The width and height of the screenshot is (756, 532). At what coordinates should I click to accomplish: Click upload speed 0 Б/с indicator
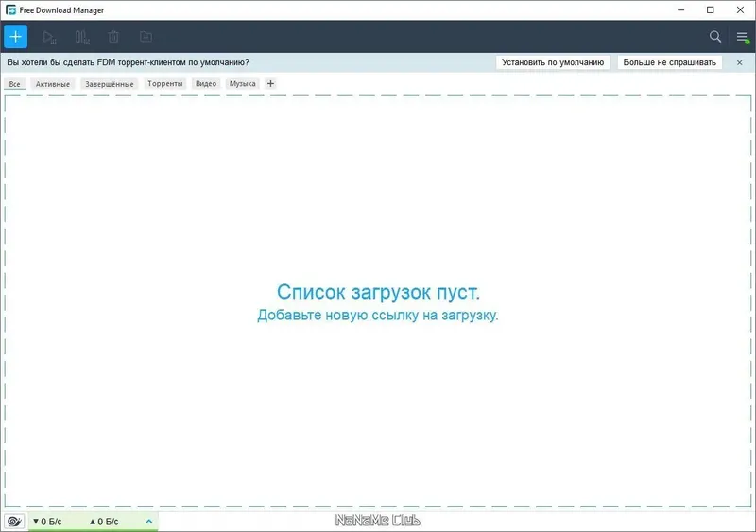pyautogui.click(x=104, y=522)
